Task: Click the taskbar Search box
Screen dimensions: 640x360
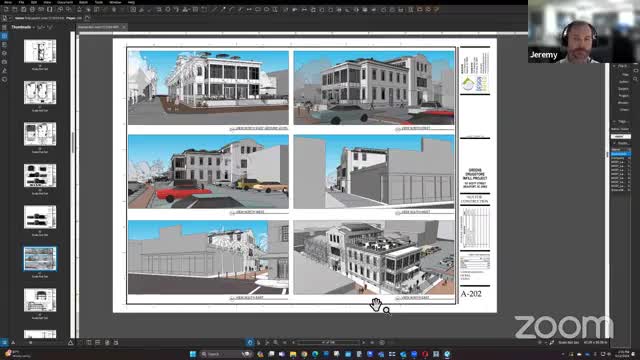Action: click(x=227, y=354)
